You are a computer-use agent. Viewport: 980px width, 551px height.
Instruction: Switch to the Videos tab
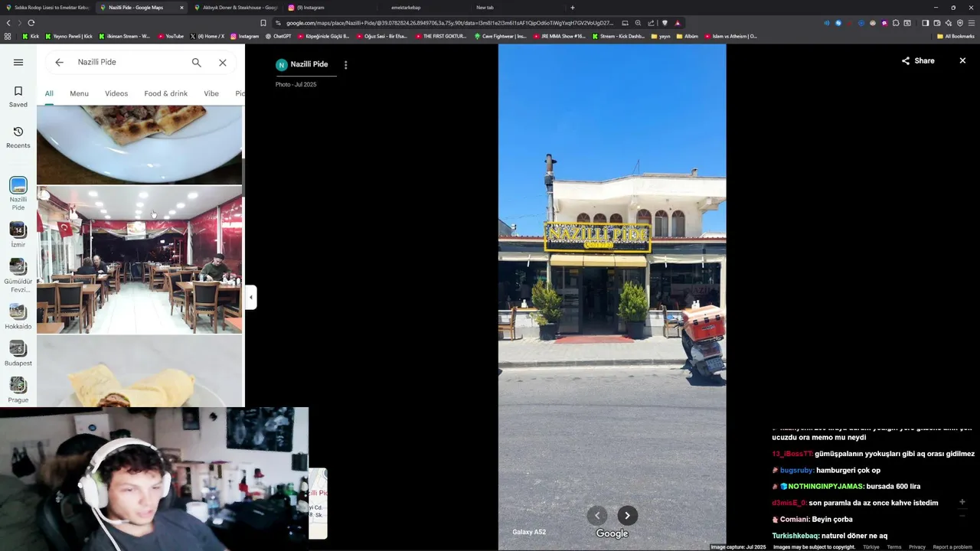click(116, 93)
